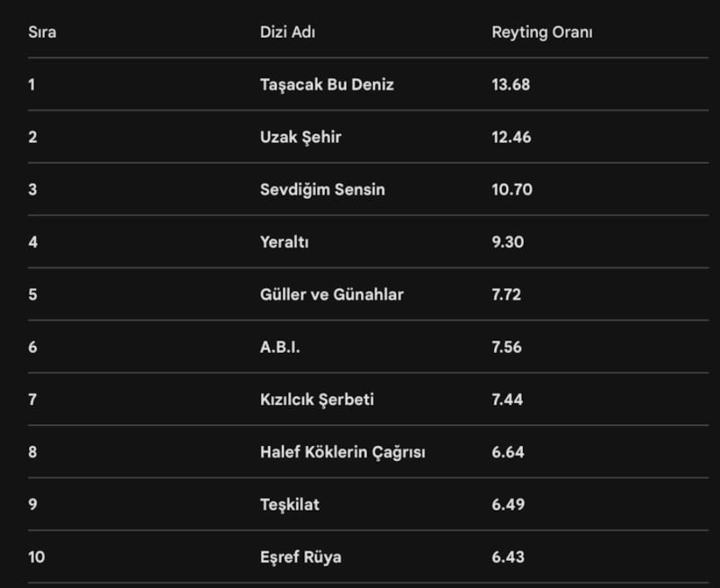Click the Sıra column header

coord(42,32)
